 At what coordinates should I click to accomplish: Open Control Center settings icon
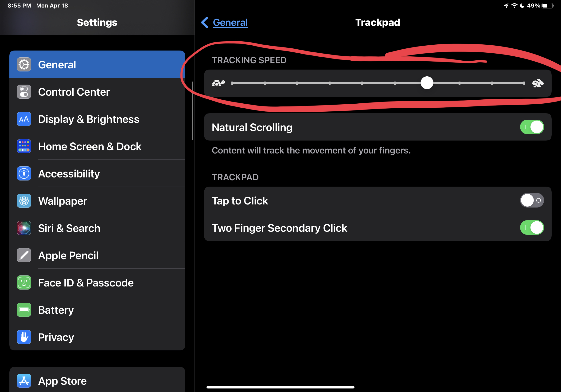click(x=24, y=92)
